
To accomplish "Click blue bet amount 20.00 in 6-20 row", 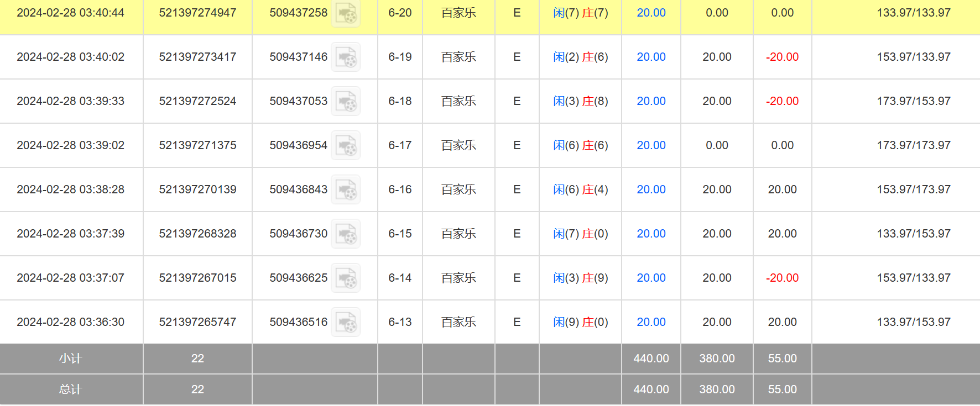I will [x=651, y=13].
